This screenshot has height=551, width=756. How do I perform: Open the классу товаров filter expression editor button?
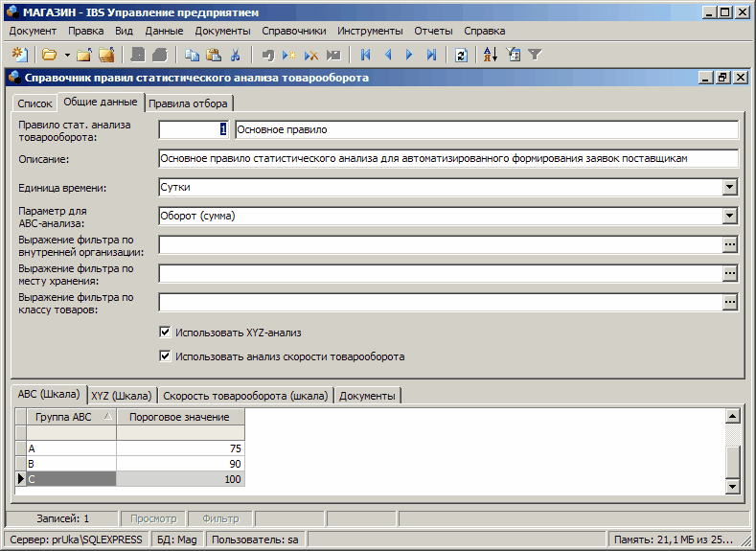point(730,303)
